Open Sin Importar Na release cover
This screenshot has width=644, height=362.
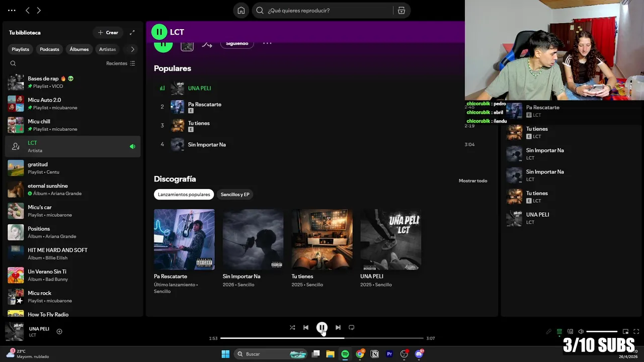tap(253, 239)
